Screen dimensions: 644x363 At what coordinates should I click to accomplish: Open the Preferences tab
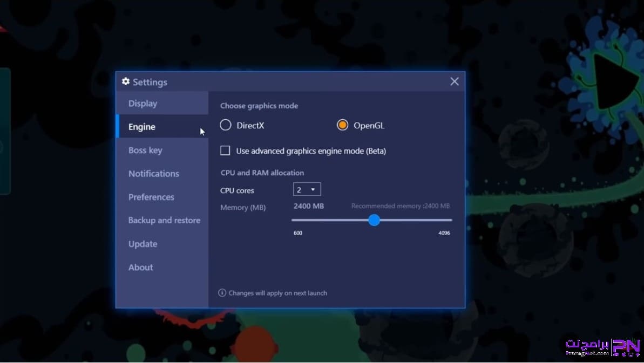point(162,197)
